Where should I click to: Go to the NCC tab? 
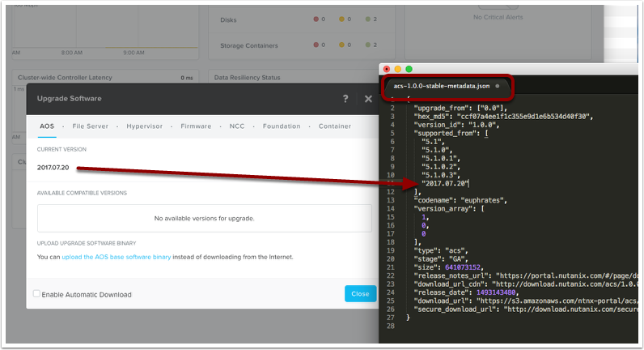tap(237, 126)
